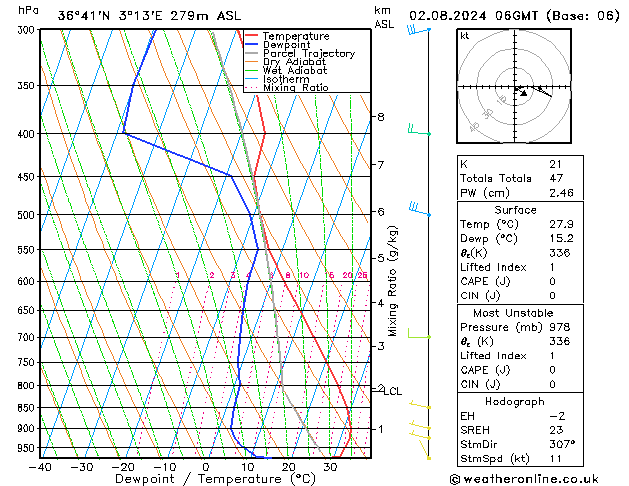The image size is (629, 486).
Task: Click the 300 pressure level label
Action: (x=28, y=30)
